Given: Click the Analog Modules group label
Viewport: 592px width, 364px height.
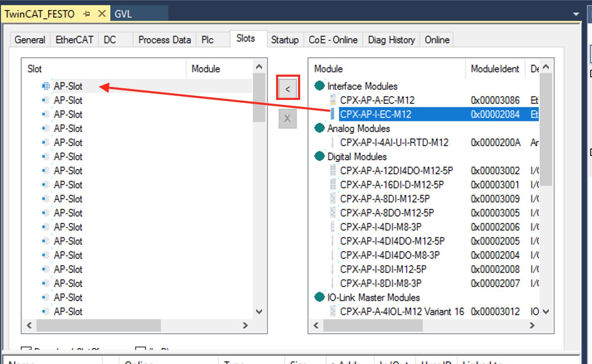Looking at the screenshot, I should coord(359,129).
